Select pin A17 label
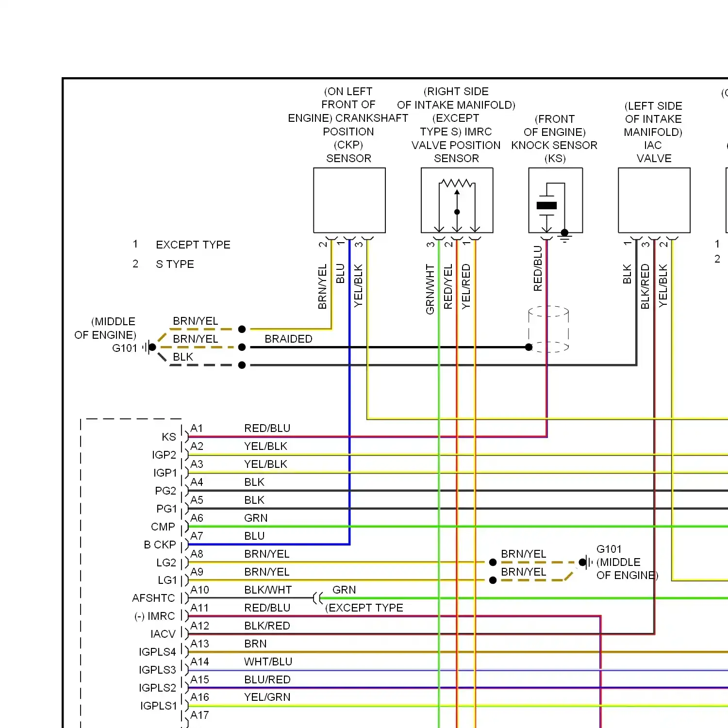This screenshot has height=728, width=728. [199, 715]
